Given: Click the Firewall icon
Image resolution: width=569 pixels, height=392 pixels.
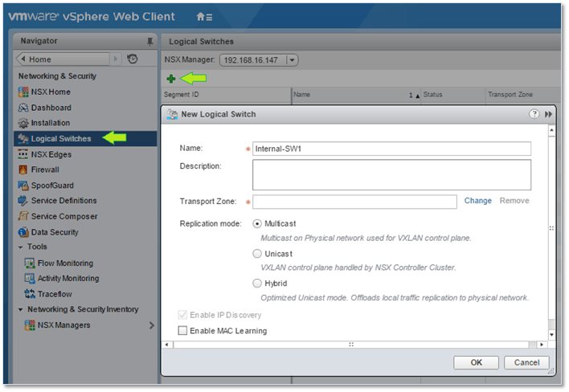Looking at the screenshot, I should coord(23,169).
